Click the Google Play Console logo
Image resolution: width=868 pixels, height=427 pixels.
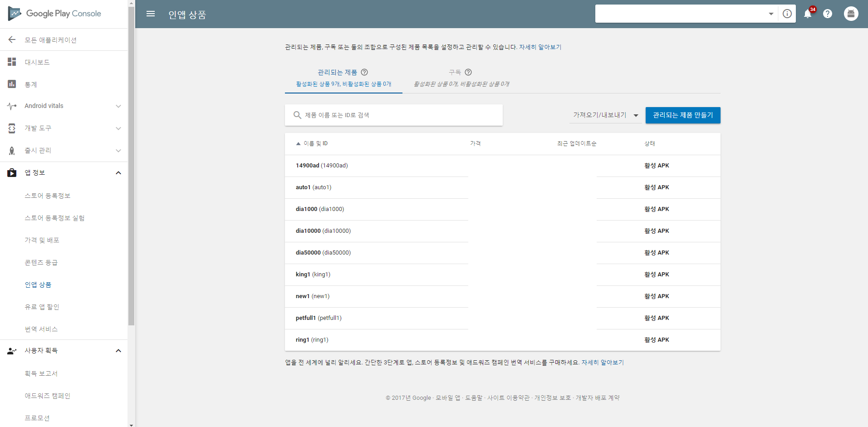coord(55,14)
